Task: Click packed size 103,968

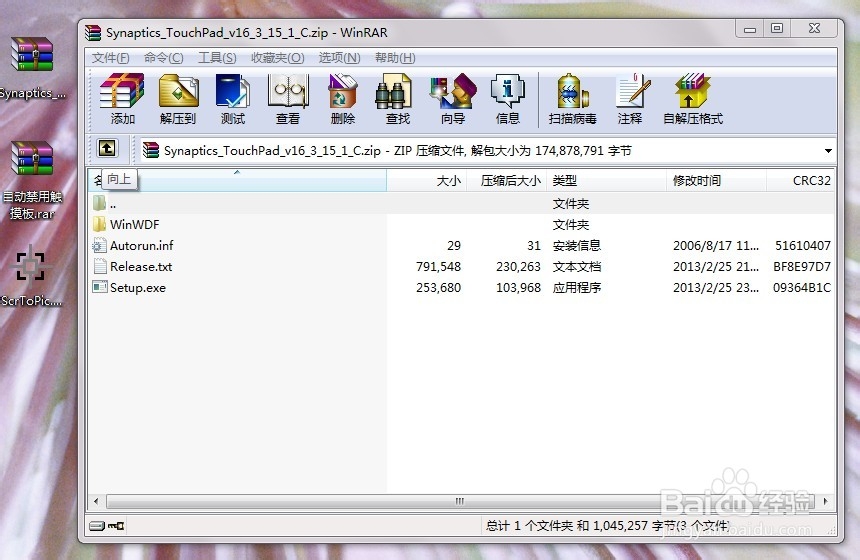Action: point(518,287)
